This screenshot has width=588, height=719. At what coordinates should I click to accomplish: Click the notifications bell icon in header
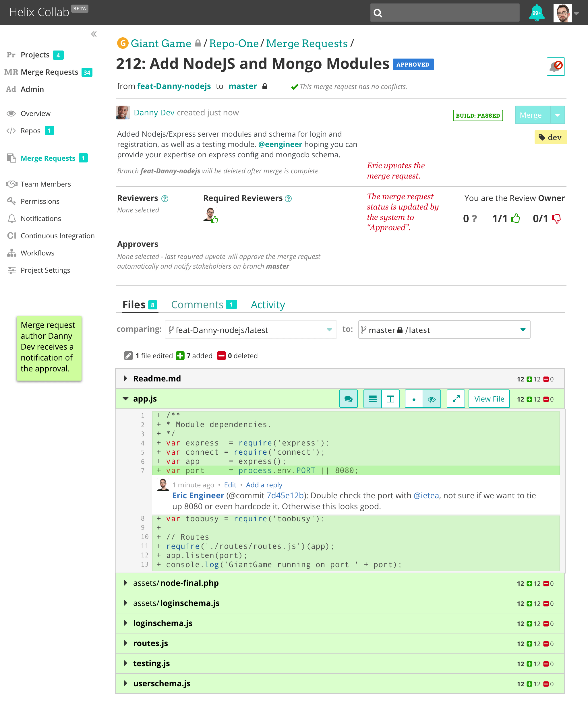coord(536,13)
